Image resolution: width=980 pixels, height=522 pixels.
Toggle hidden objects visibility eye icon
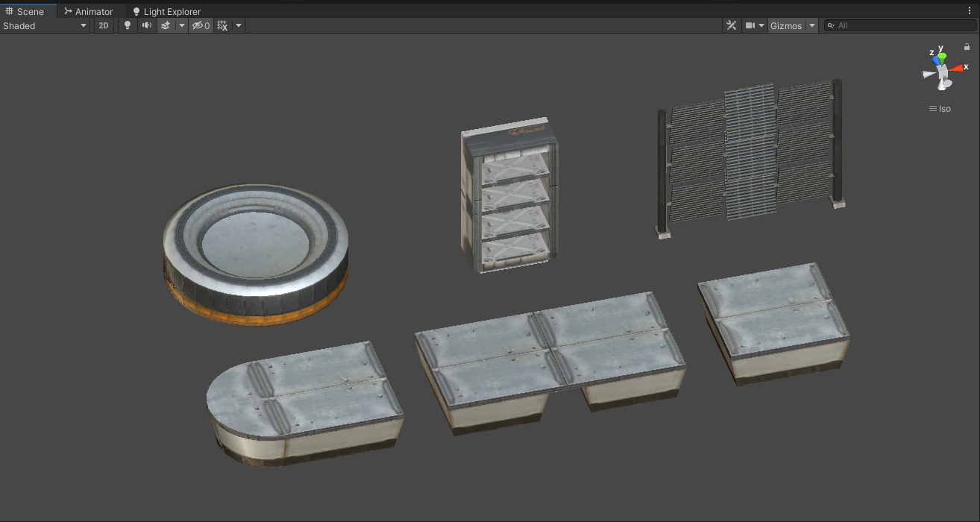pyautogui.click(x=200, y=25)
